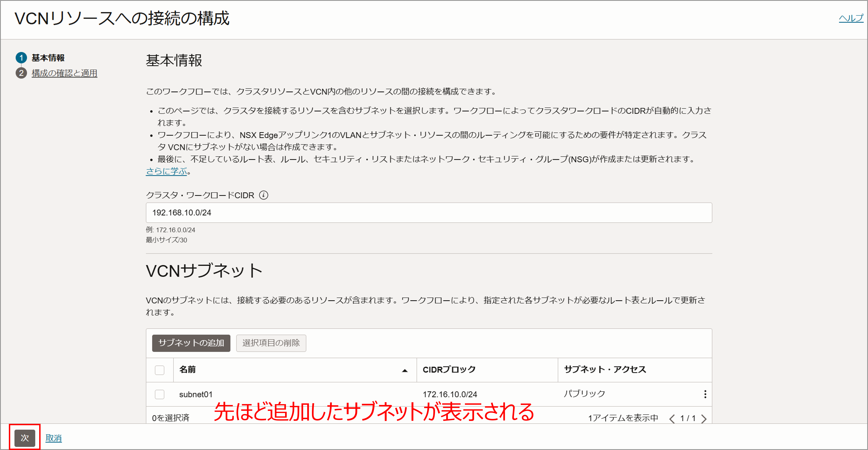Click the VCNサブネット section heading
Viewport: 868px width, 450px height.
pyautogui.click(x=204, y=270)
